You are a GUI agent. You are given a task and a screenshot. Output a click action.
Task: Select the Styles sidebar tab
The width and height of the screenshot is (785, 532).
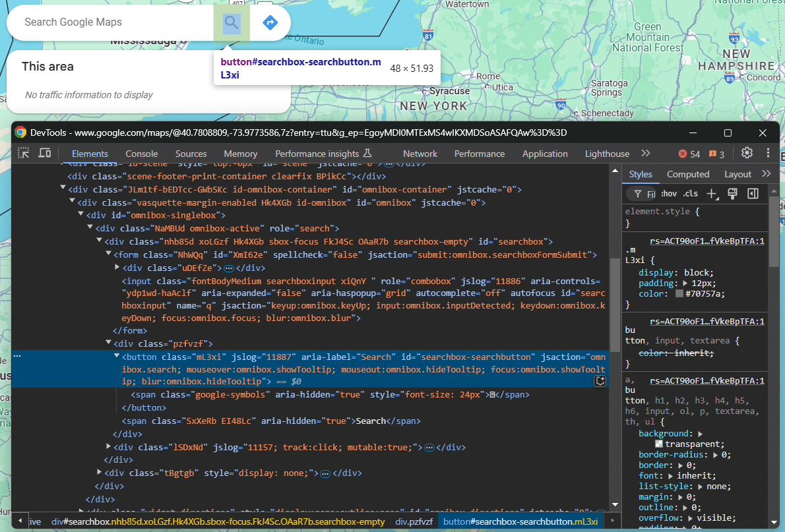(641, 174)
